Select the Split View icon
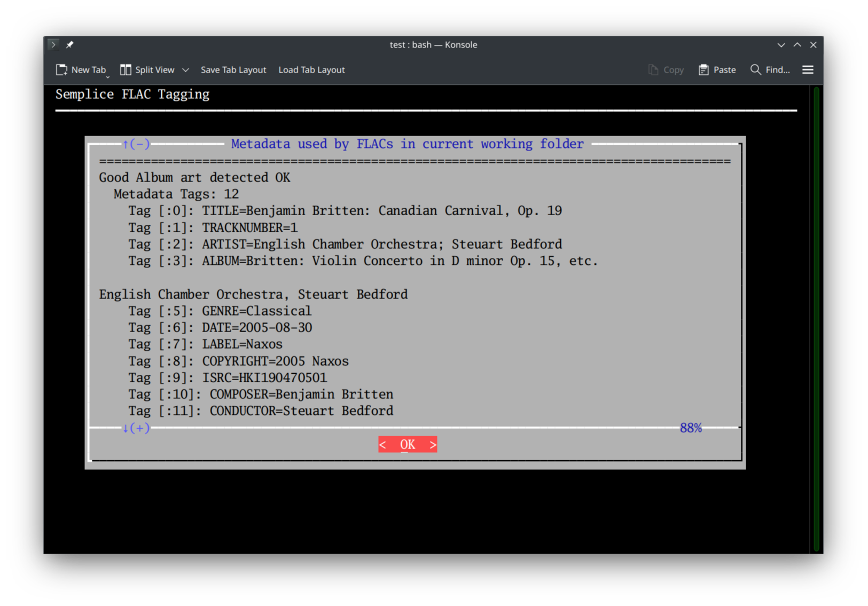This screenshot has height=606, width=868. [x=126, y=69]
